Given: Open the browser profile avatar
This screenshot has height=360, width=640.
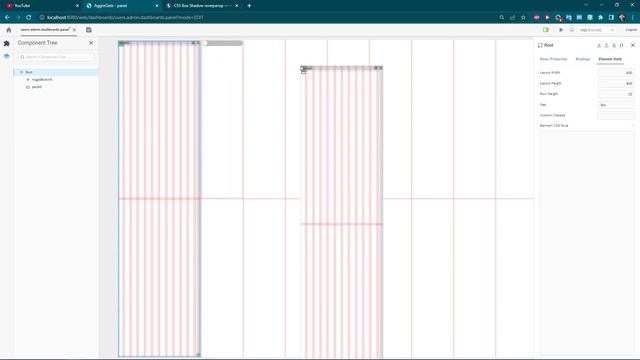Looking at the screenshot, I should (622, 18).
